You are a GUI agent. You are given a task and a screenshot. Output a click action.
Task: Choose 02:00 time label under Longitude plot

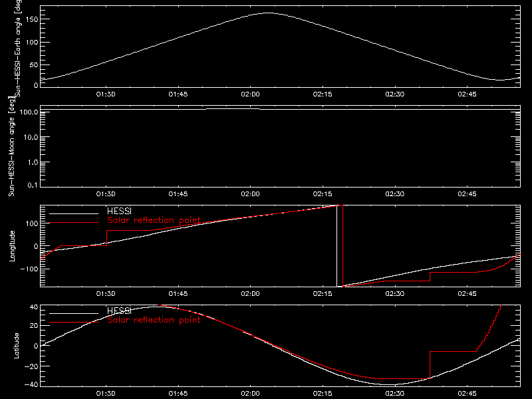point(251,293)
